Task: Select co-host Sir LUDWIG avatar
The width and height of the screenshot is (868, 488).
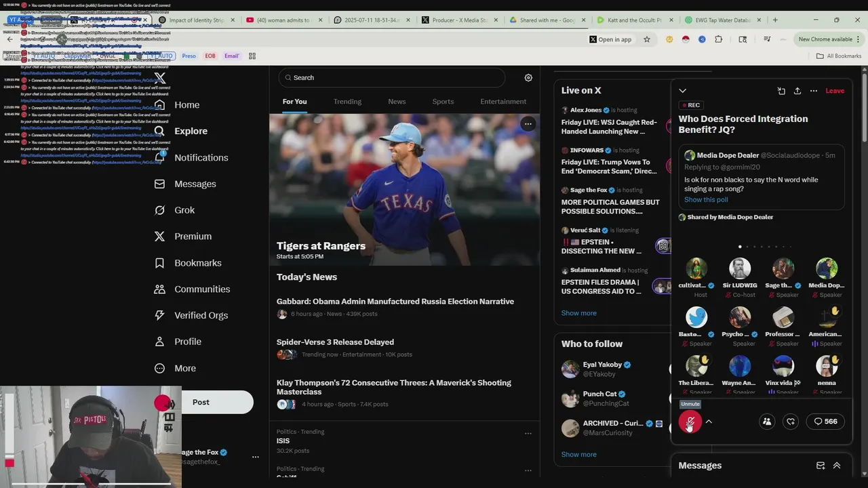Action: click(x=740, y=269)
